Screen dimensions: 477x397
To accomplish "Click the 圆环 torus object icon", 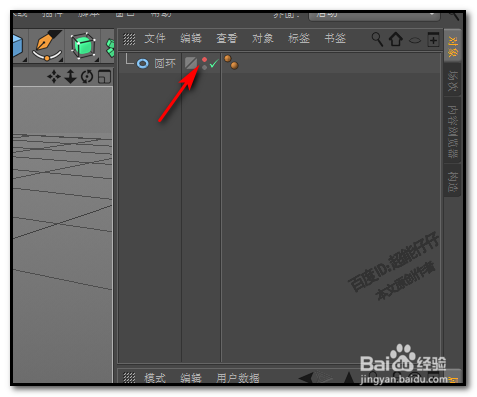I will click(143, 63).
